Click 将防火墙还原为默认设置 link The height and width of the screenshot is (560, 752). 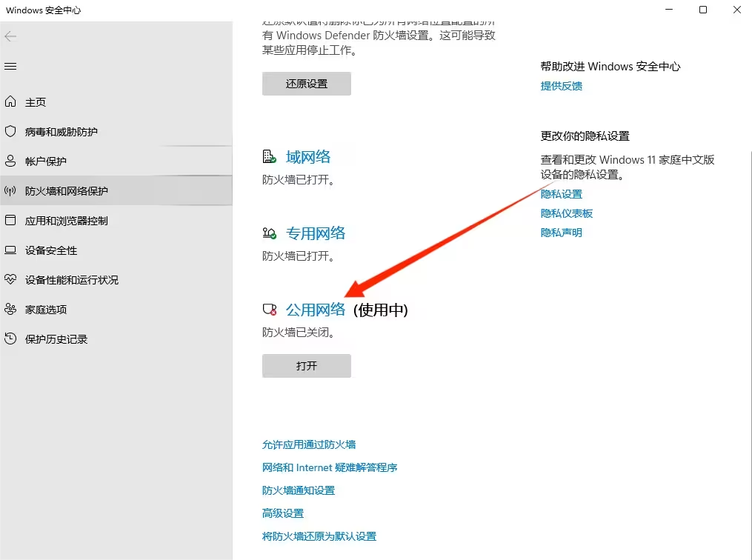319,536
